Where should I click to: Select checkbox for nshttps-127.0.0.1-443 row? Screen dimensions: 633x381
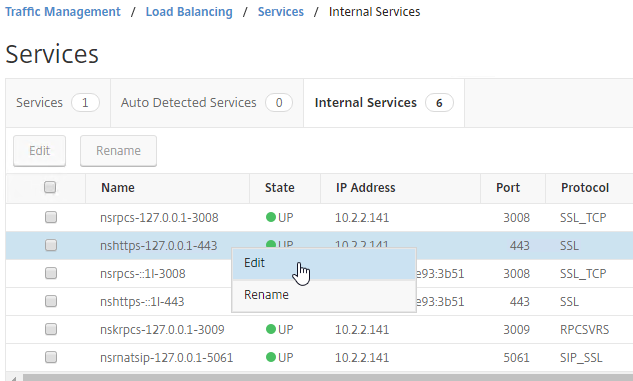click(51, 245)
